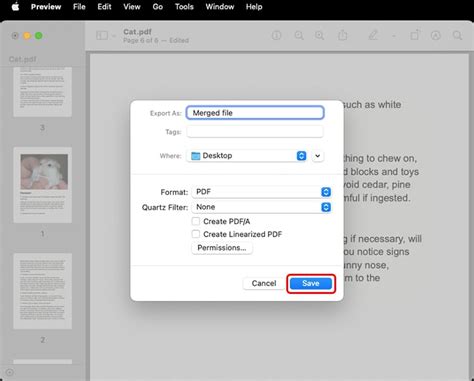Click the Tags input field
This screenshot has width=474, height=381.
coord(255,132)
